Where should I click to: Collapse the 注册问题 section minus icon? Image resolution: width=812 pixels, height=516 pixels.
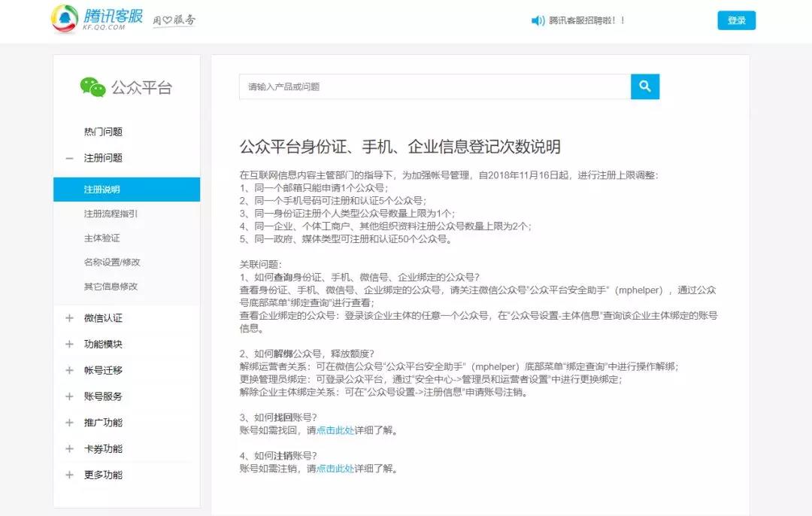click(x=69, y=158)
